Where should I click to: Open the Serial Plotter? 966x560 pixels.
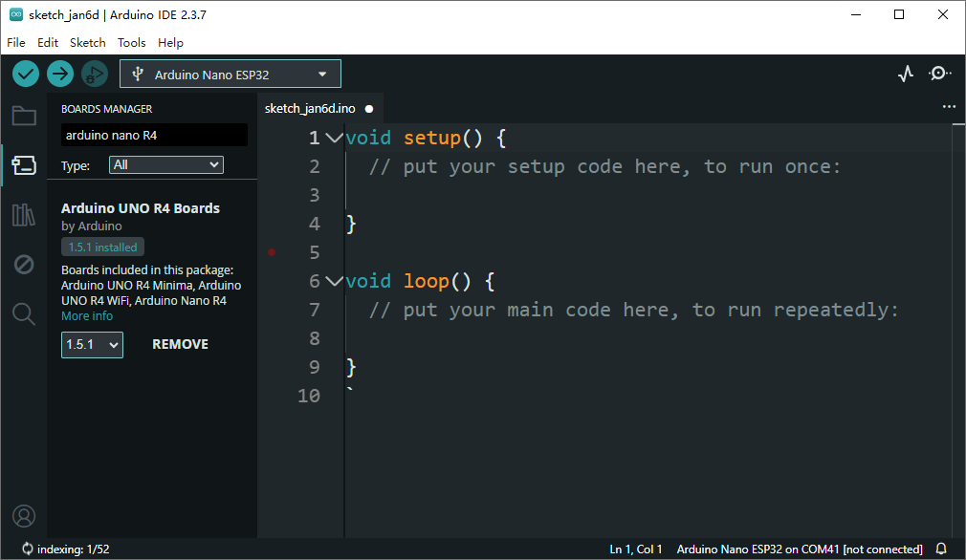coord(906,74)
